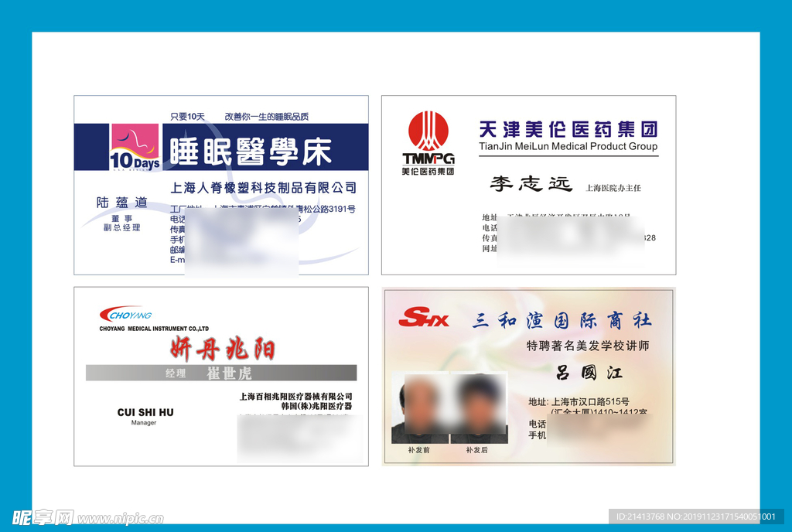Screen dimensions: 792x532
Task: Select red heading 妍丹兆阳
Action: point(223,349)
